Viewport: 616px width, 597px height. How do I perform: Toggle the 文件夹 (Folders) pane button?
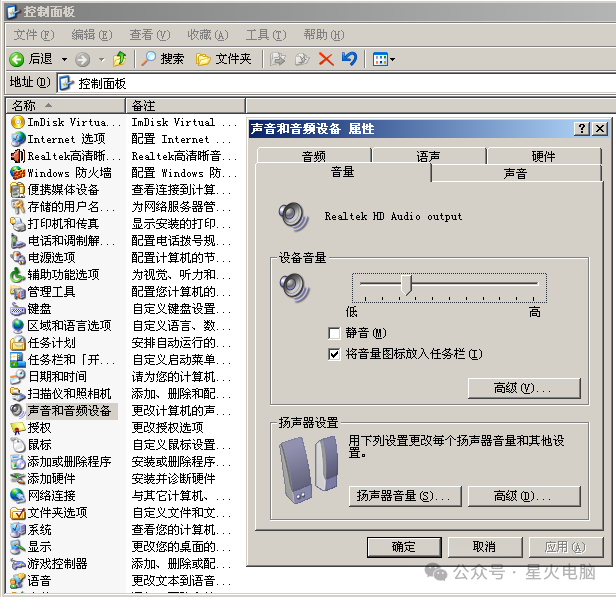click(x=224, y=59)
